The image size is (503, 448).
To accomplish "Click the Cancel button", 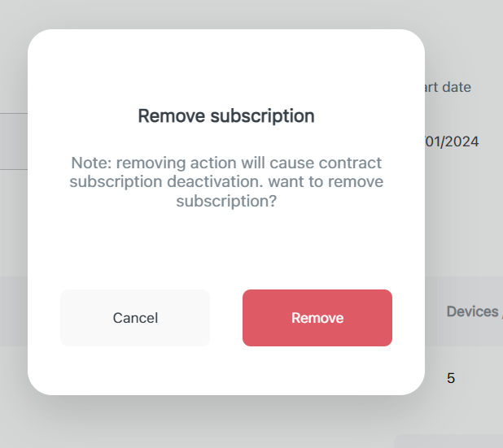I will tap(135, 318).
